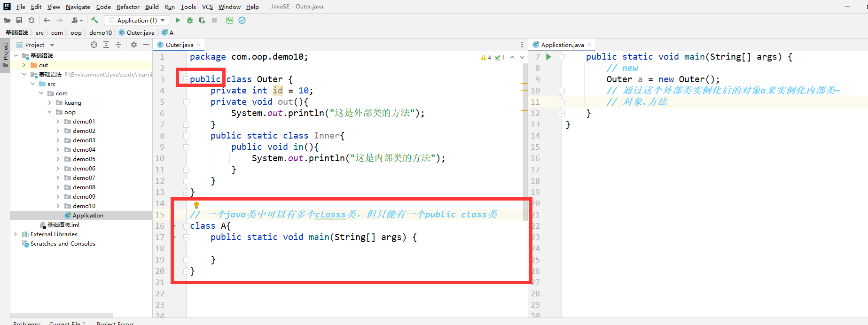Collapse the src folder in project tree
This screenshot has width=868, height=325.
click(32, 84)
